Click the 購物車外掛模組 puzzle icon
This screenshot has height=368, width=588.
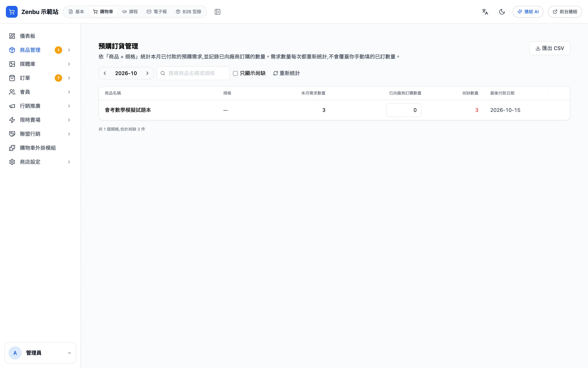[x=12, y=148]
